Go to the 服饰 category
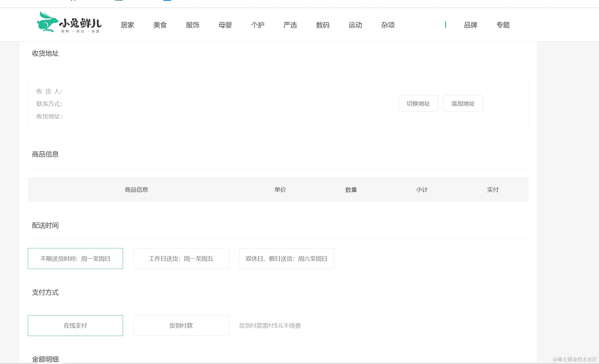Image resolution: width=599 pixels, height=364 pixels. [x=193, y=25]
